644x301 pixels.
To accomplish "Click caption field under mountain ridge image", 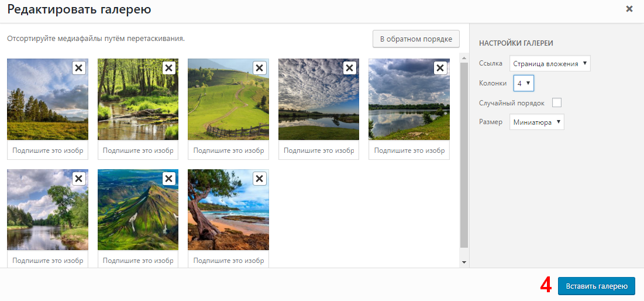I will pyautogui.click(x=138, y=260).
